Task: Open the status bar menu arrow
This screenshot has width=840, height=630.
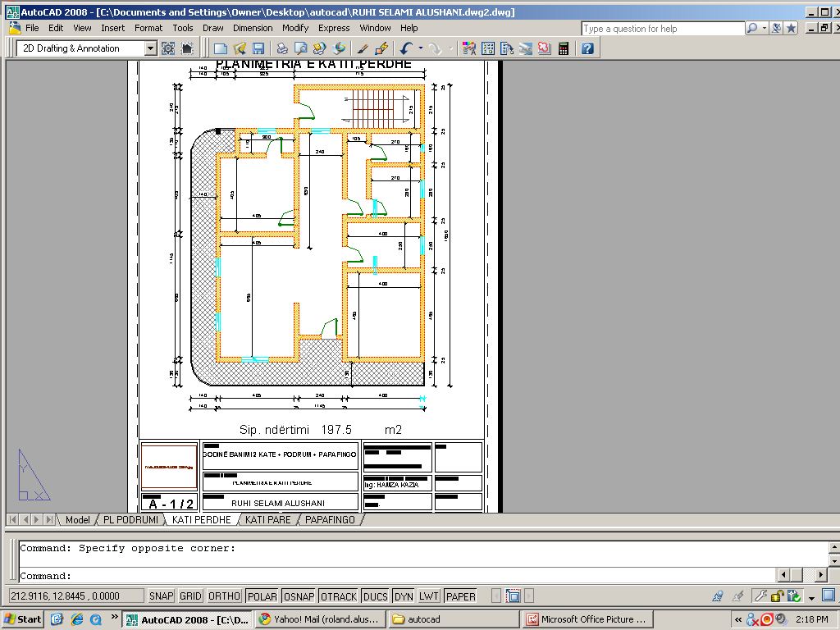Action: [811, 597]
